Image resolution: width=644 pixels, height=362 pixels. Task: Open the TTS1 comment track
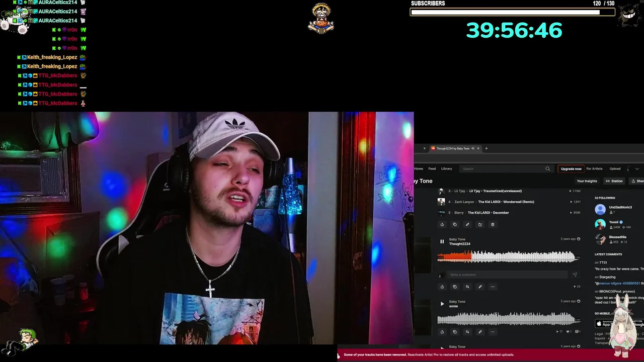603,262
